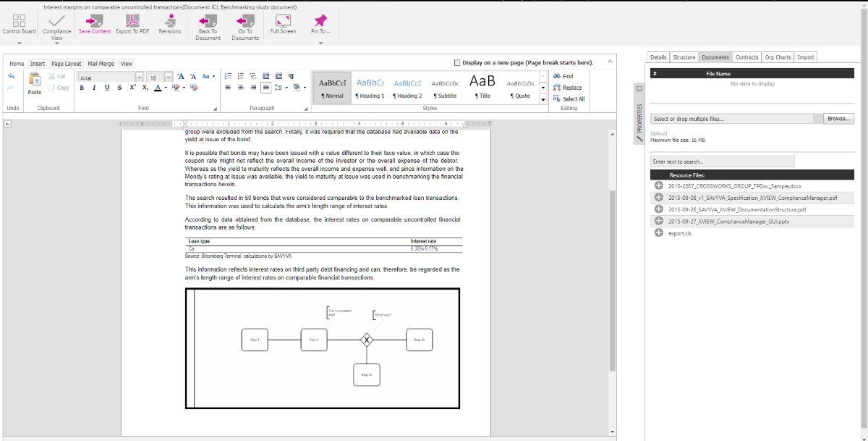Switch to the Page Layout ribbon tab

point(67,64)
